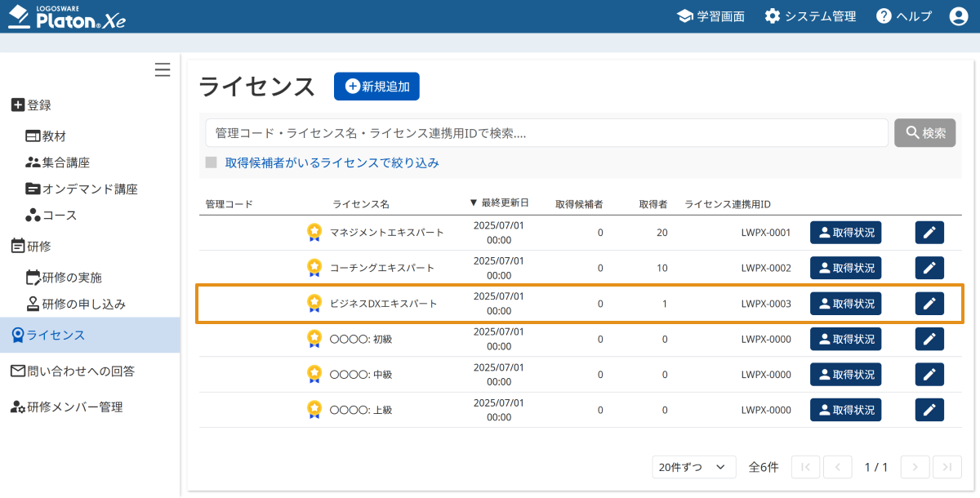The width and height of the screenshot is (980, 498).
Task: Click 〇〇〇〇: 中級 license name
Action: [x=361, y=375]
